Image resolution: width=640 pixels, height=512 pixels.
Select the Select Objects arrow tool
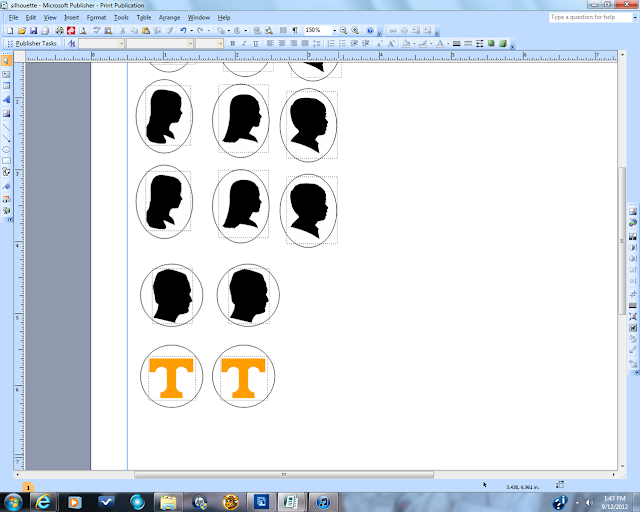click(6, 61)
